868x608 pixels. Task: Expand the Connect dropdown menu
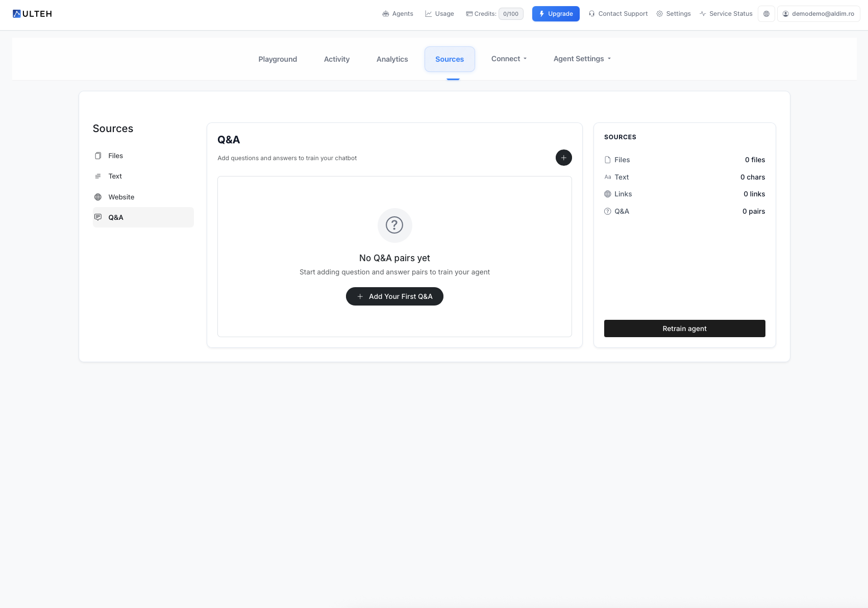coord(509,59)
